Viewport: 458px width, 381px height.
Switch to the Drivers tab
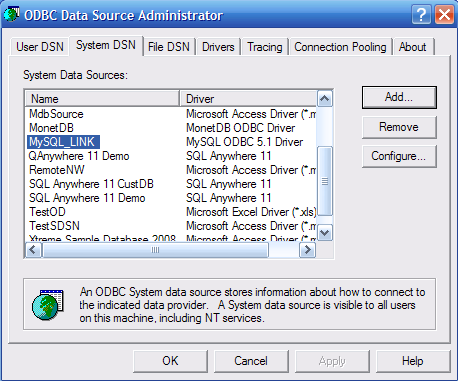click(218, 47)
